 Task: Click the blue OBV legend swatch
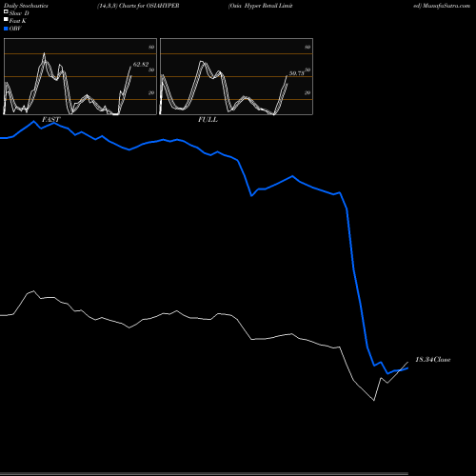[6, 29]
